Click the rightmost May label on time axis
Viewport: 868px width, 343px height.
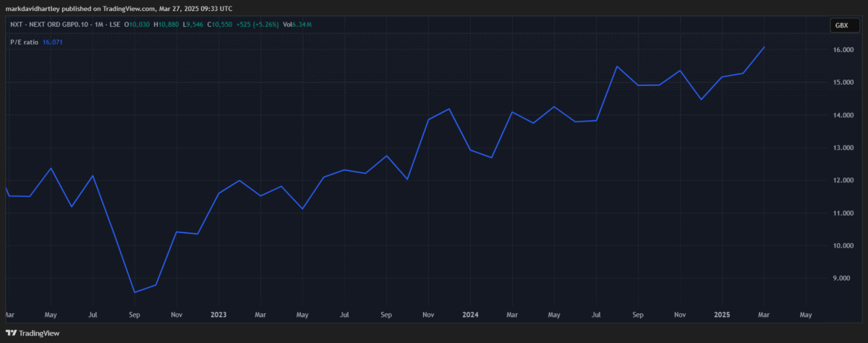click(x=806, y=316)
